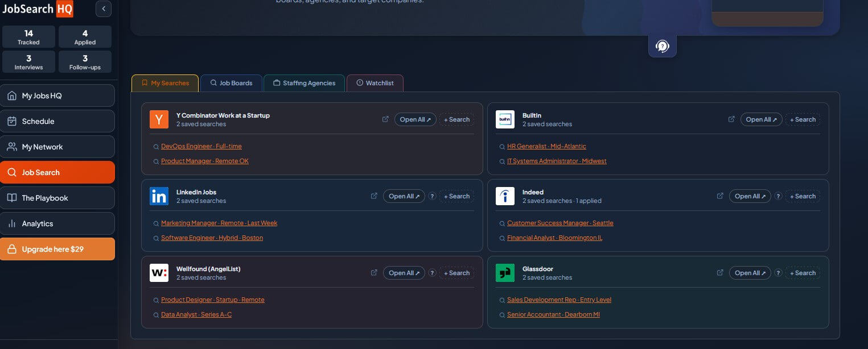Image resolution: width=868 pixels, height=349 pixels.
Task: Open DevOps Engineer Full-time saved search
Action: [201, 146]
